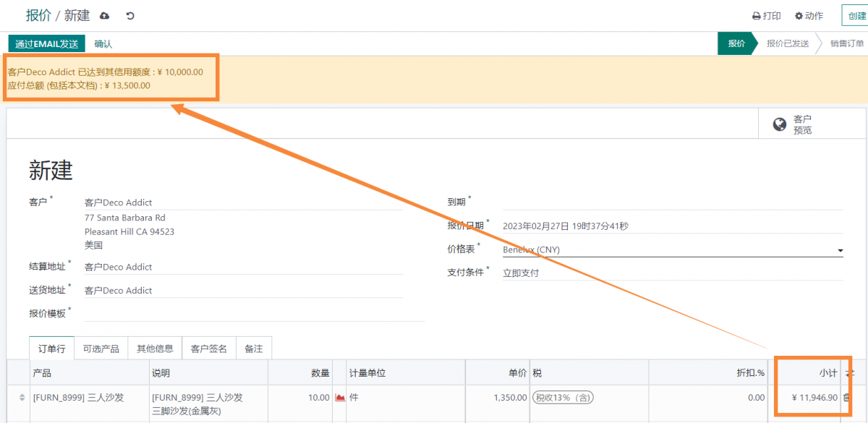Image resolution: width=868 pixels, height=423 pixels.
Task: Click the cloud save icon in the breadcrumb
Action: click(103, 15)
